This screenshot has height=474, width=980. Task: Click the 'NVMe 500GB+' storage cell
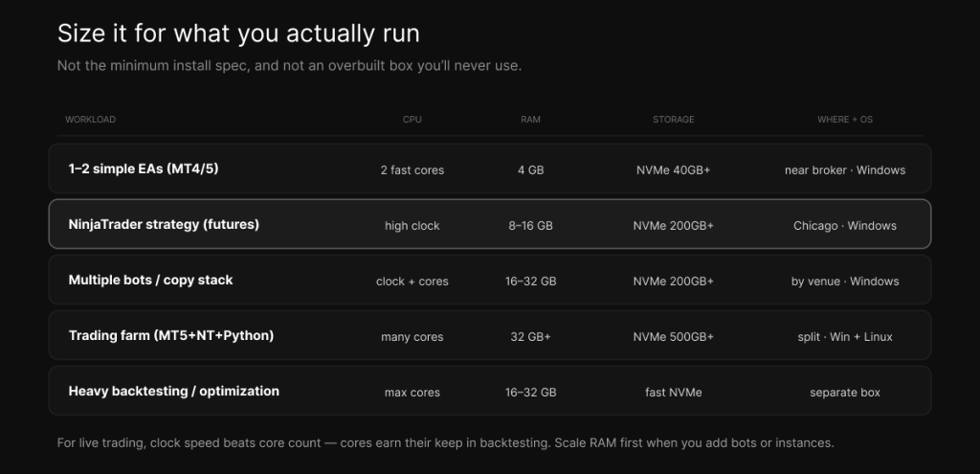tap(673, 336)
